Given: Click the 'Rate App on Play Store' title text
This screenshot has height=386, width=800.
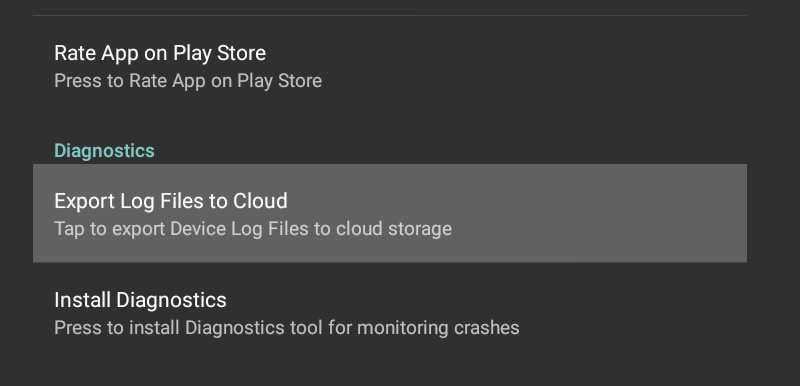Looking at the screenshot, I should (160, 53).
